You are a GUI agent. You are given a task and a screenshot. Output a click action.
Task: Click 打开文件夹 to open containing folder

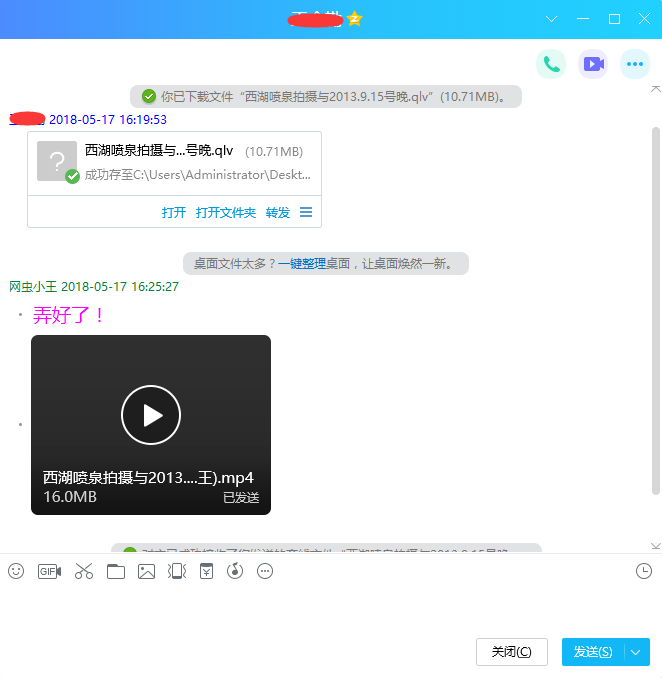(226, 212)
